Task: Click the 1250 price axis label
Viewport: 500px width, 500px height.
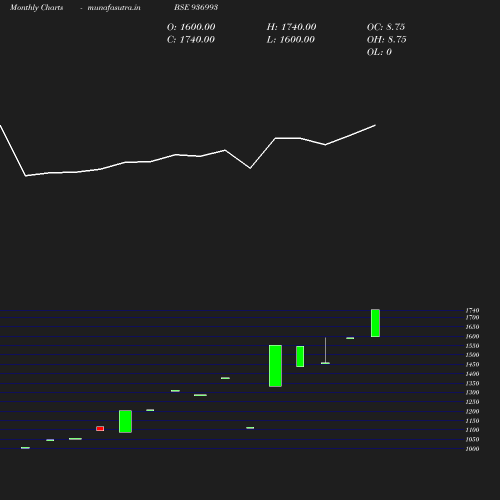Action: (472, 402)
